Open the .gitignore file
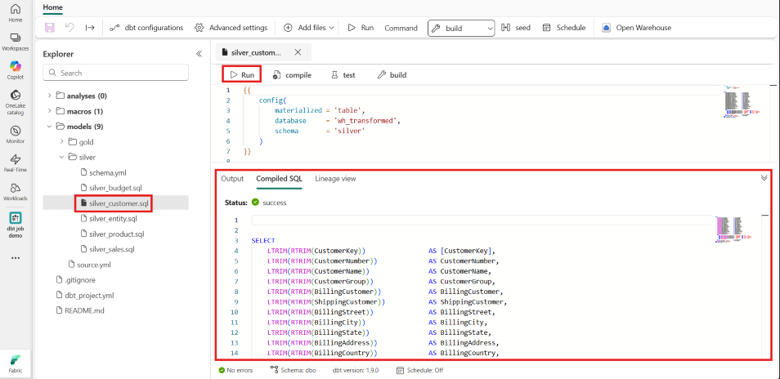This screenshot has height=379, width=780. coord(75,280)
